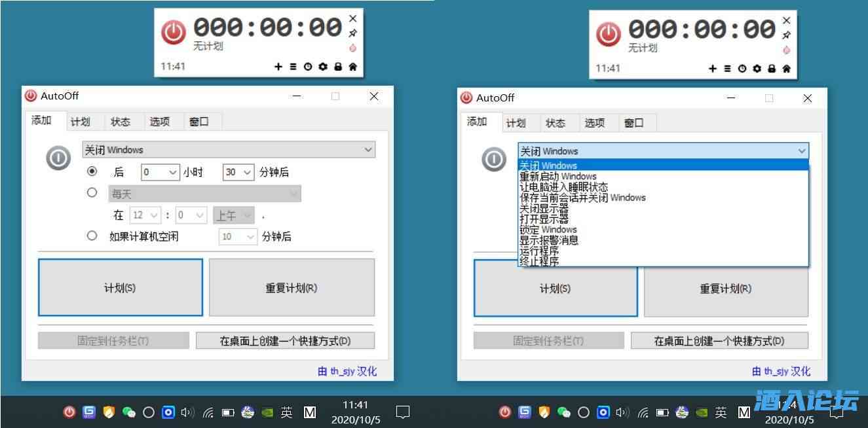The image size is (868, 428).
Task: Click the gear icon in left timer widget
Action: pyautogui.click(x=323, y=67)
